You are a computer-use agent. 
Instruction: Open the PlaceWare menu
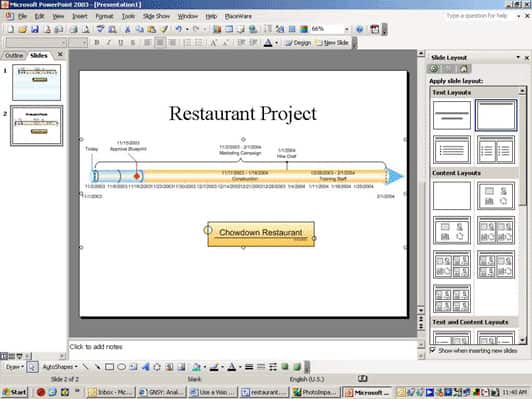238,16
